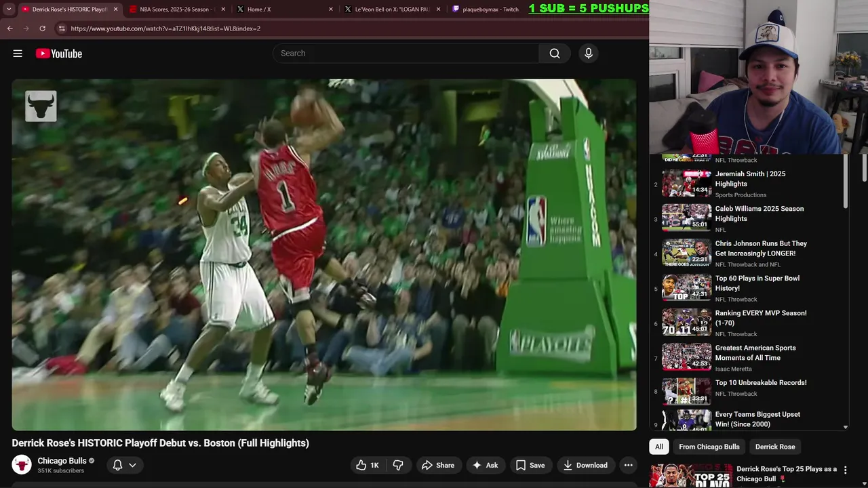Toggle the notification bell for Chicago Bulls
Viewport: 868px width, 488px height.
click(x=117, y=465)
